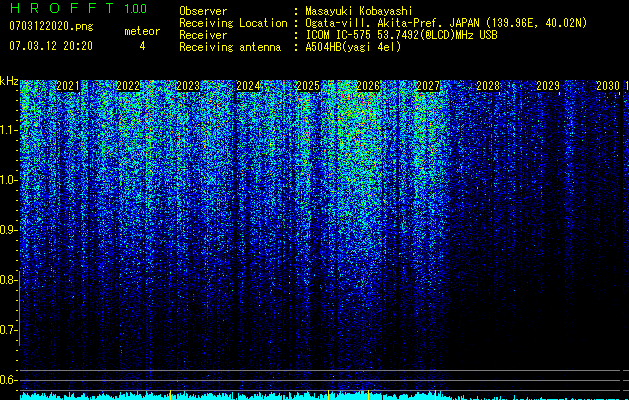The width and height of the screenshot is (629, 400).
Task: Click the 0.6 frequency axis label
Action: [7, 380]
